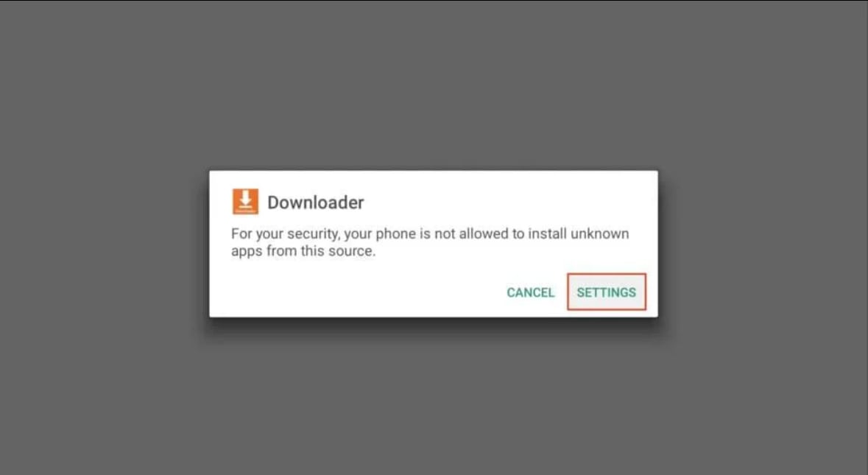868x475 pixels.
Task: Dismiss the dialog with CANCEL
Action: point(530,292)
